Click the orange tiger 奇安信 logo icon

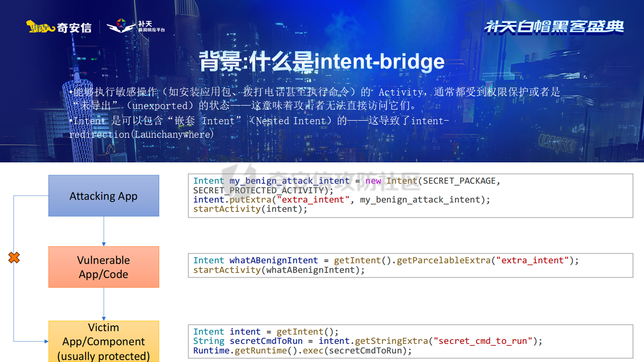40,27
